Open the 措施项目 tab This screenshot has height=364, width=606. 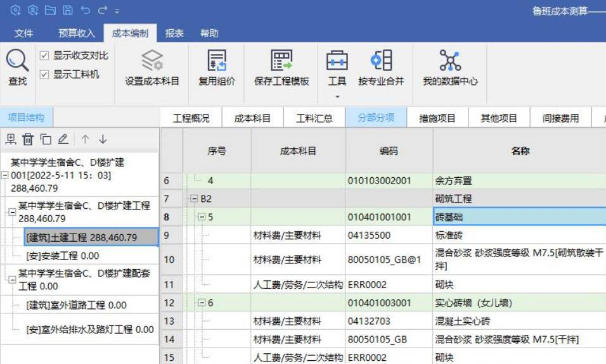point(437,118)
